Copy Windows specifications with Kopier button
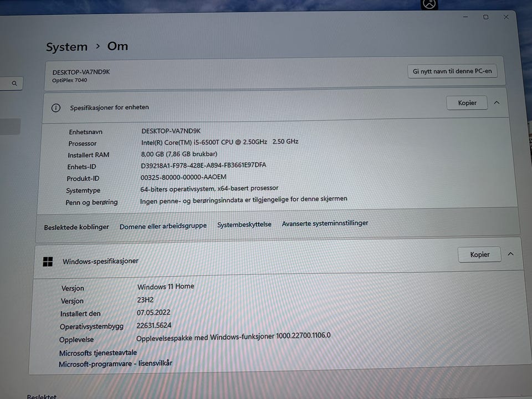 (x=479, y=254)
